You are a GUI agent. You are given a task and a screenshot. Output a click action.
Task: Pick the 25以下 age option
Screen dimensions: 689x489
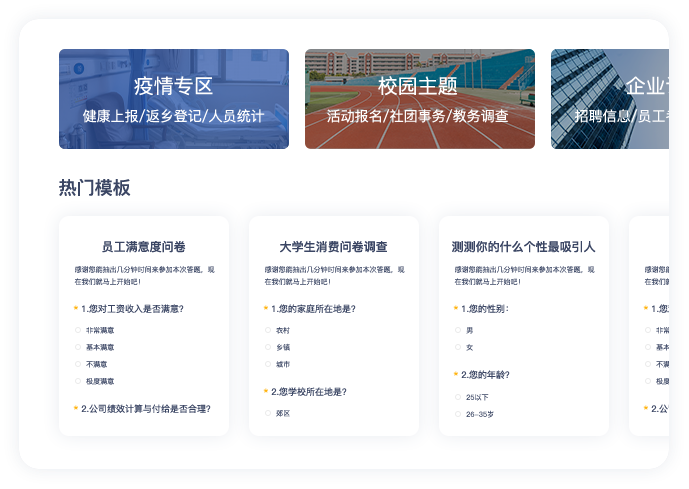pyautogui.click(x=458, y=397)
